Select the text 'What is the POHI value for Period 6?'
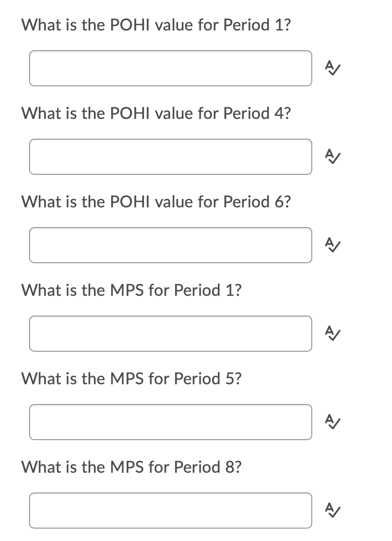Image resolution: width=392 pixels, height=541 pixels. click(156, 202)
